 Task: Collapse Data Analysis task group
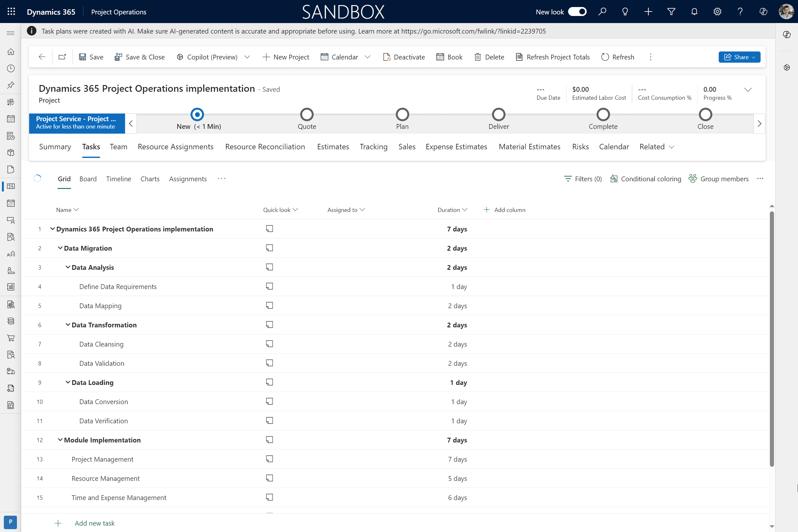68,267
